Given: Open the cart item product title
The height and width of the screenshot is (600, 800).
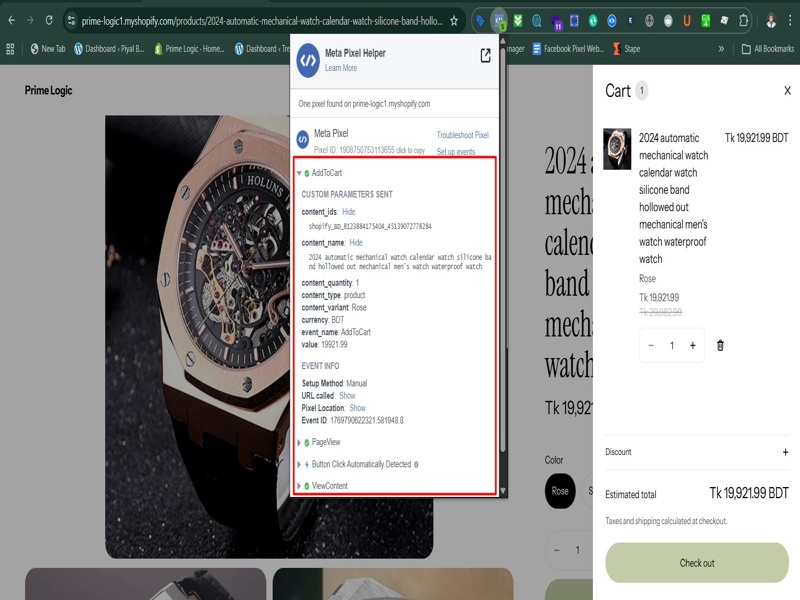Looking at the screenshot, I should [673, 198].
